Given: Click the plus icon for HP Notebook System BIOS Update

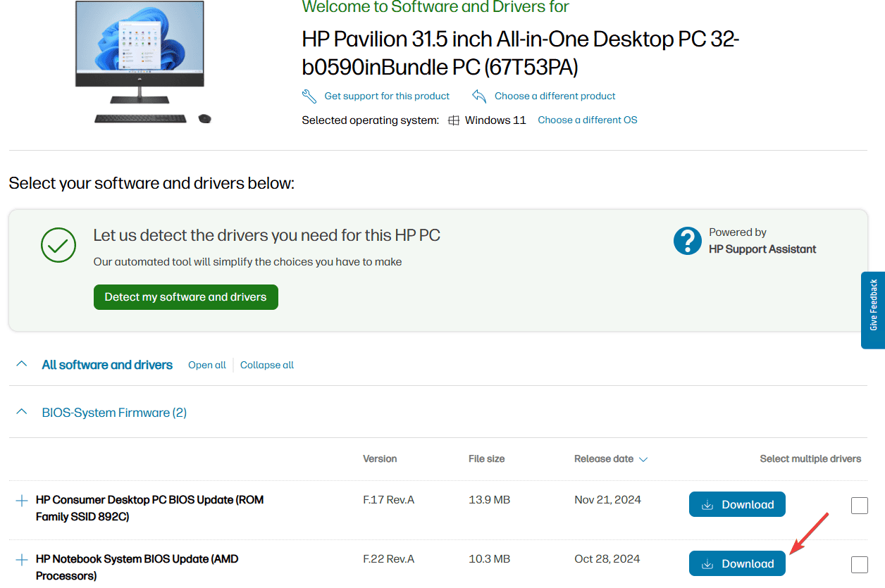Looking at the screenshot, I should (x=22, y=560).
